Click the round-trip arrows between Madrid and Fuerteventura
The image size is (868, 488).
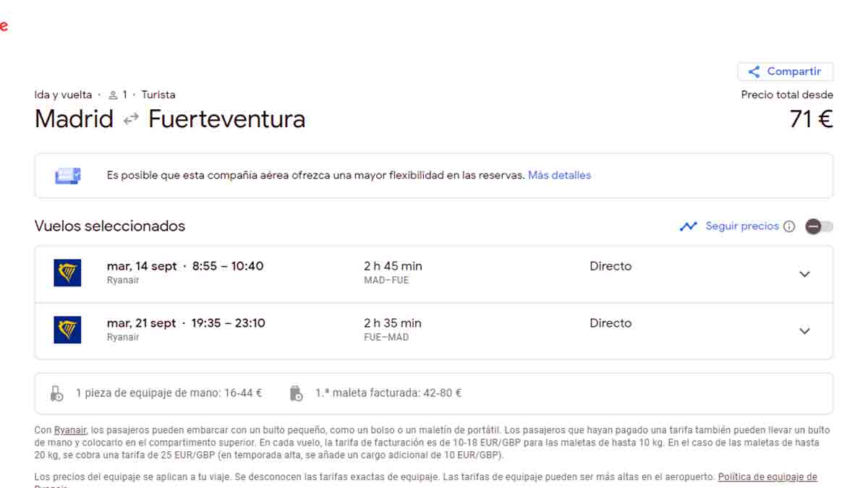[131, 119]
